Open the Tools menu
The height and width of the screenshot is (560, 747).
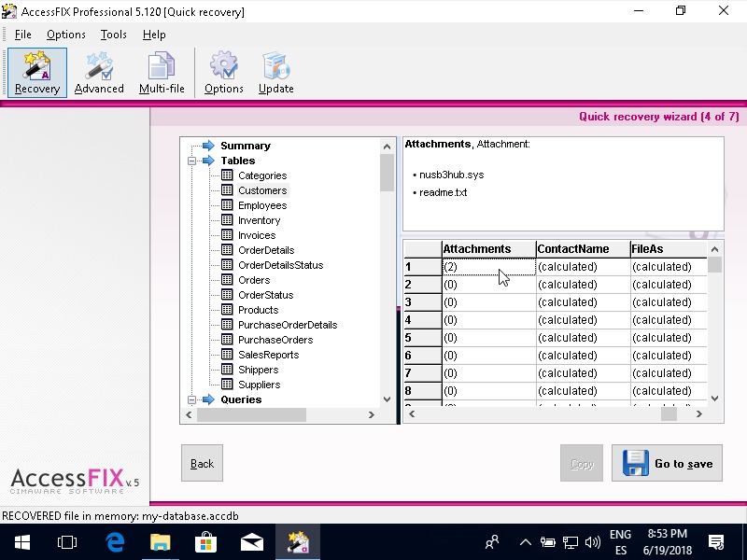(x=113, y=35)
